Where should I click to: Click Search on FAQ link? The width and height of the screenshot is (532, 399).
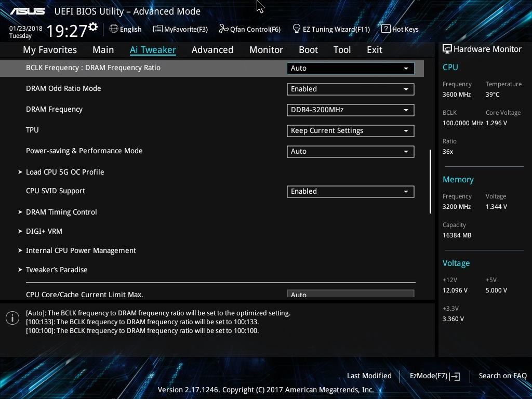tap(502, 376)
